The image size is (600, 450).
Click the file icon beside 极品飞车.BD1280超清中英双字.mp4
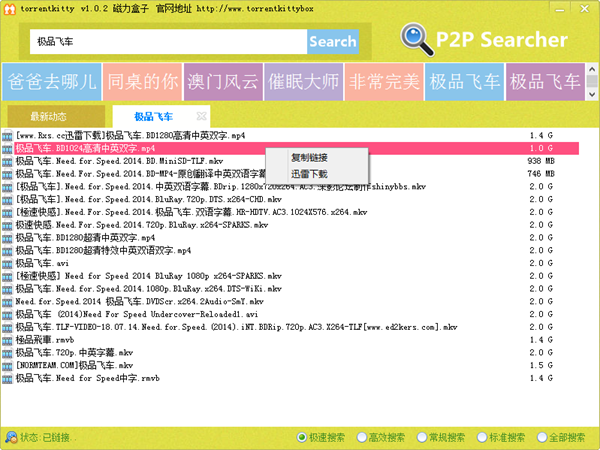(7, 238)
